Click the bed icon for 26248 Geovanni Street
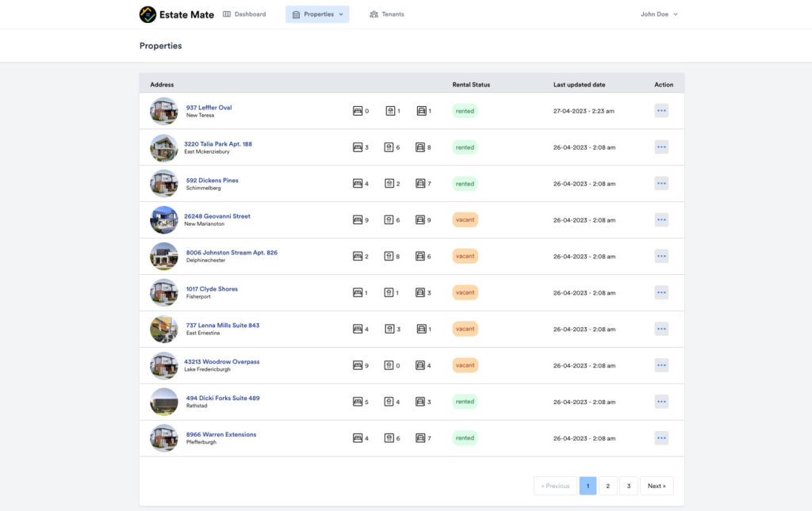Screen dimensions: 812x511 pyautogui.click(x=358, y=220)
